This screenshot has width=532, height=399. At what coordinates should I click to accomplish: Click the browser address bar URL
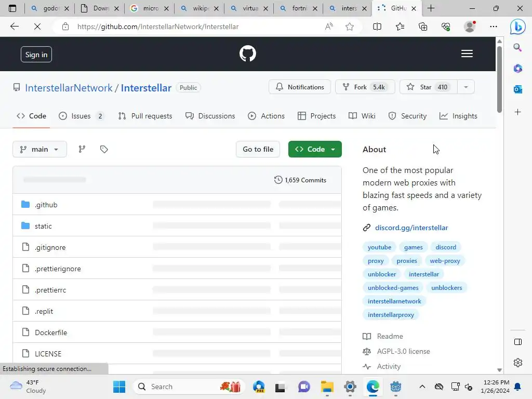(158, 26)
